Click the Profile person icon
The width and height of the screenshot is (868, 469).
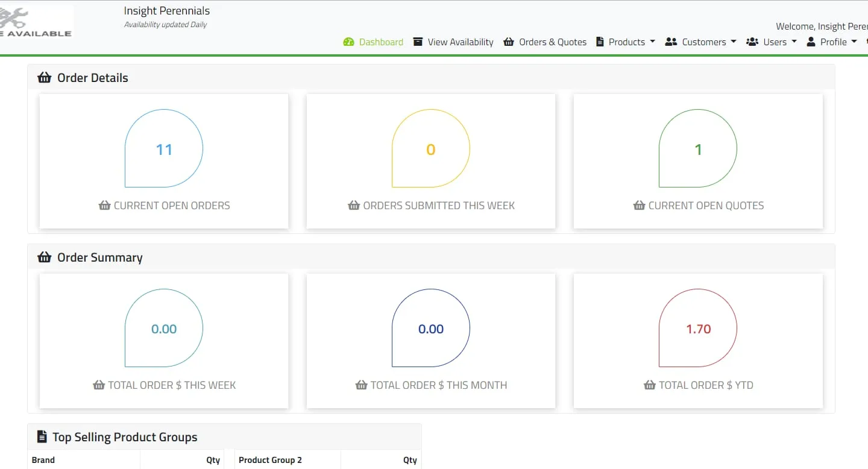pos(811,42)
